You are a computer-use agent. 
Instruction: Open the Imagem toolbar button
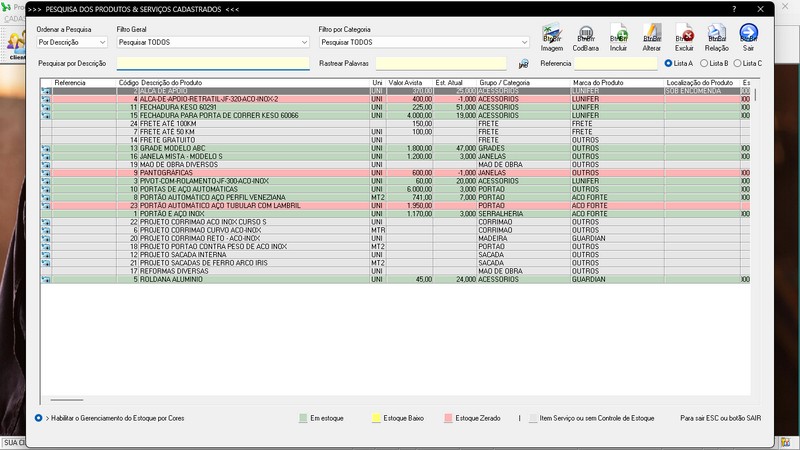point(552,37)
